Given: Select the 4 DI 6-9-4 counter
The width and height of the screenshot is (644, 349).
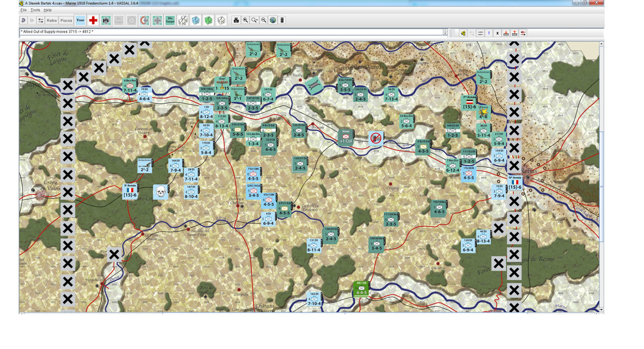Looking at the screenshot, I should (269, 219).
